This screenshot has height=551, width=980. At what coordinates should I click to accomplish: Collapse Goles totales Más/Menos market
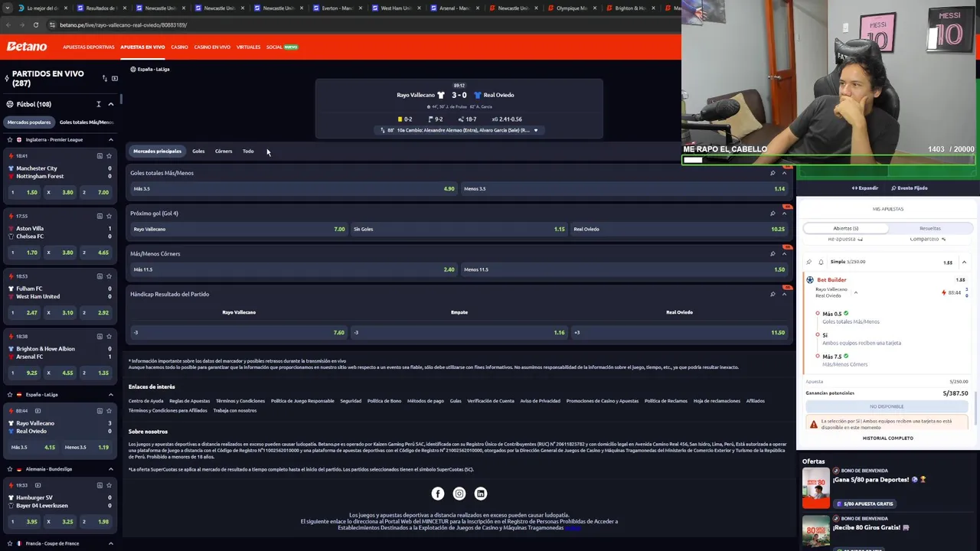(x=784, y=173)
